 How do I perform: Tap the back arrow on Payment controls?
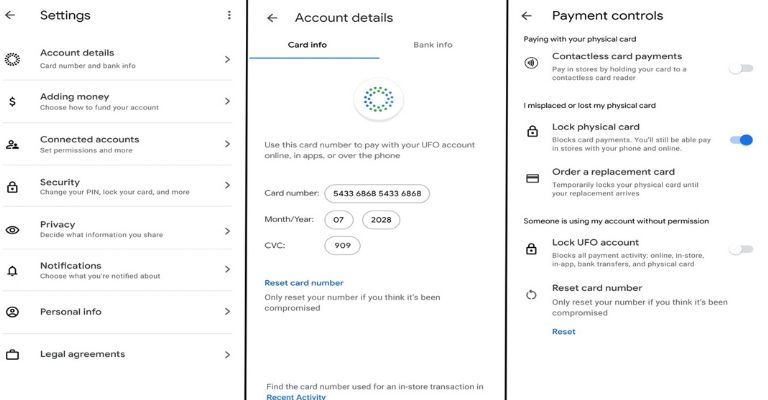(x=527, y=16)
